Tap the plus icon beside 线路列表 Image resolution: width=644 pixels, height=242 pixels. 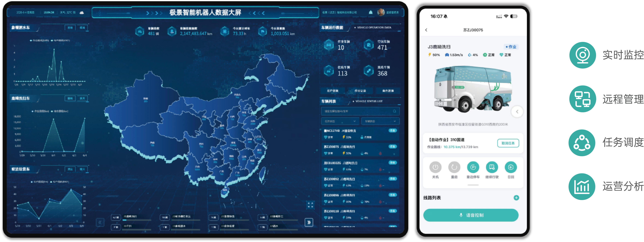(516, 198)
